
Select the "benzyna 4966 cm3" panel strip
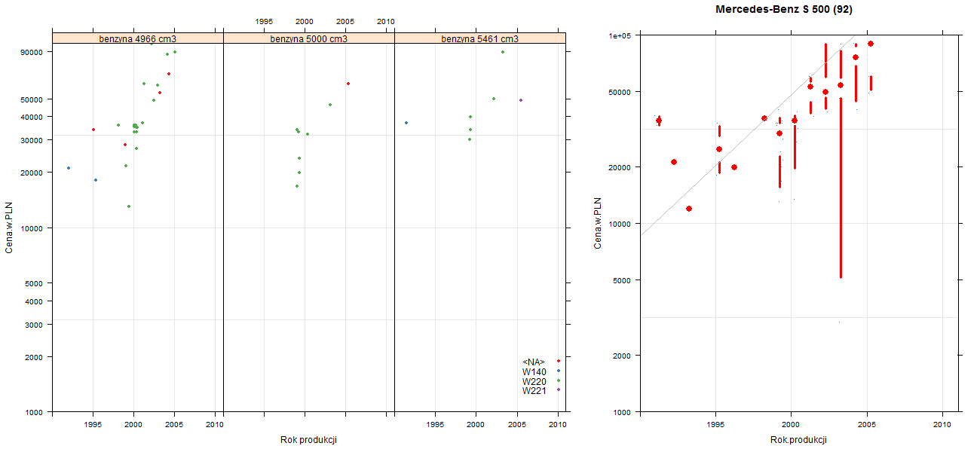(x=138, y=38)
